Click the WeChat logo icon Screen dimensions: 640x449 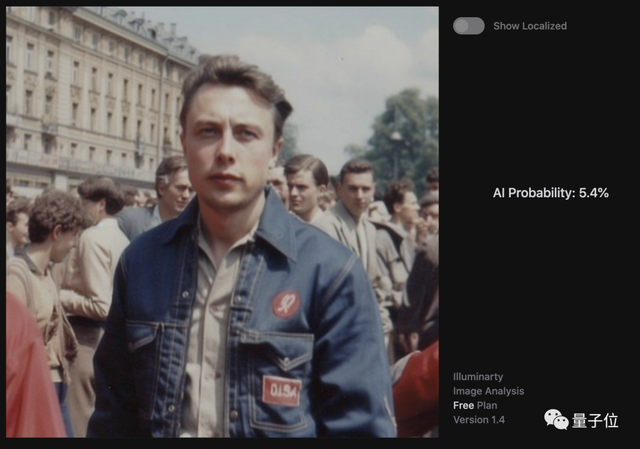point(556,419)
